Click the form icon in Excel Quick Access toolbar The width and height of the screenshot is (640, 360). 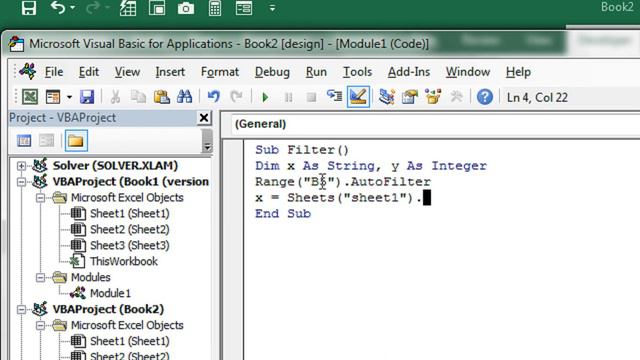[244, 8]
